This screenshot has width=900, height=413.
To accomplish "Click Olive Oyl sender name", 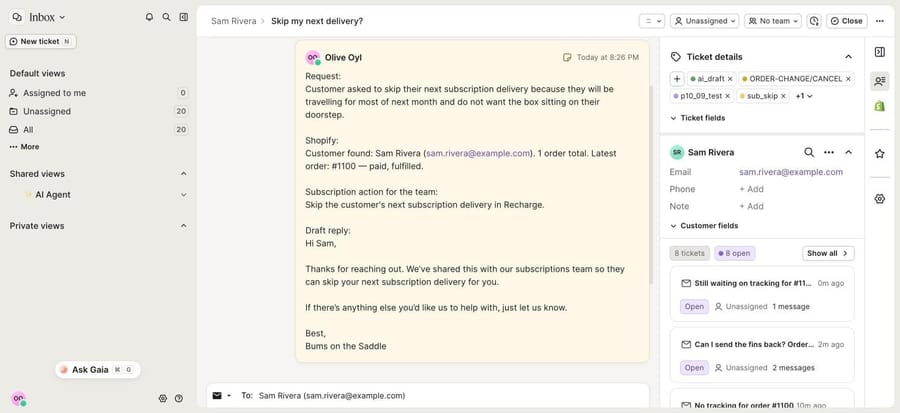I will tap(343, 57).
